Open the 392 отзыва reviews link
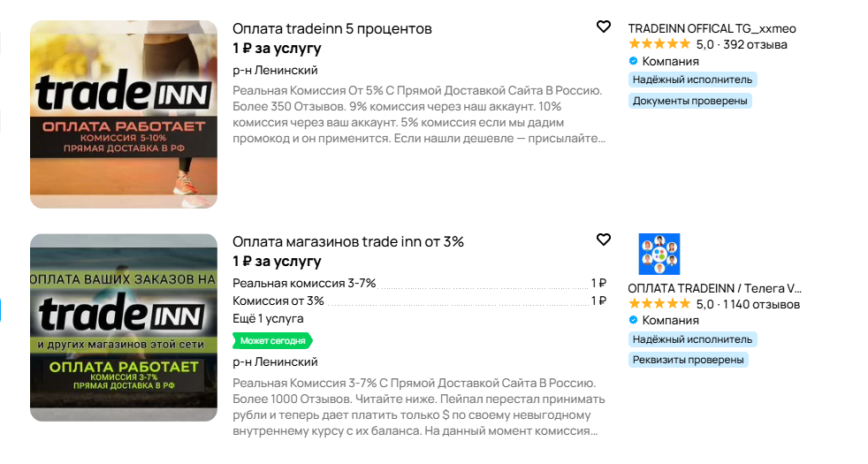 pos(755,44)
